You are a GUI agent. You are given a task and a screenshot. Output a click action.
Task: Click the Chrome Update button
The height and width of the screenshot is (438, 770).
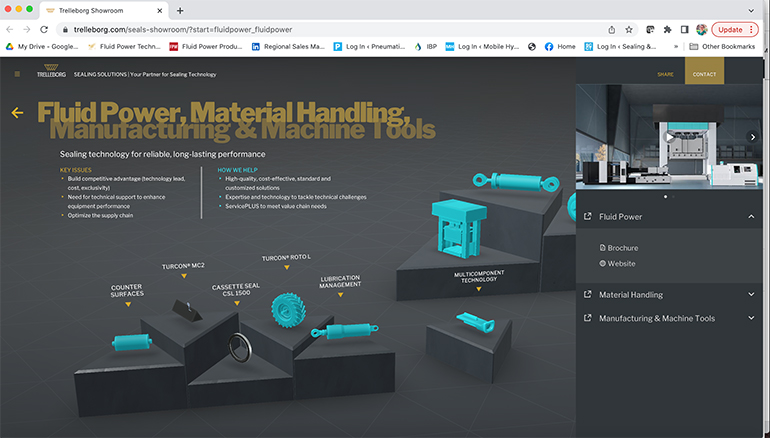tap(735, 29)
